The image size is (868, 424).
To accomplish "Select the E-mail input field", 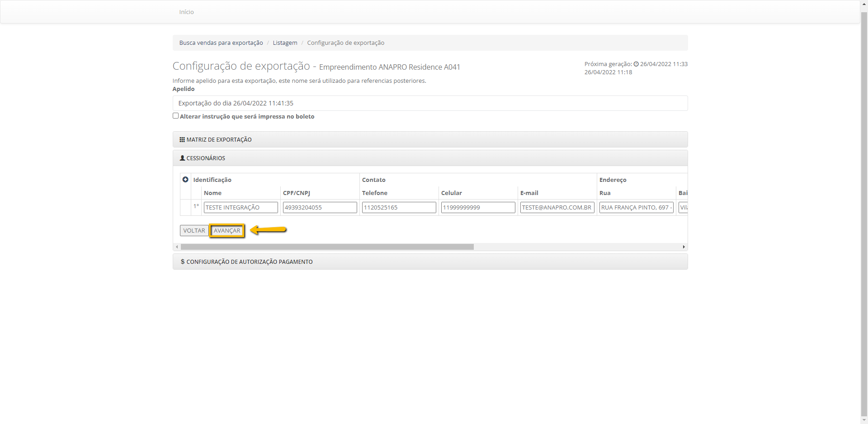I will tap(557, 208).
